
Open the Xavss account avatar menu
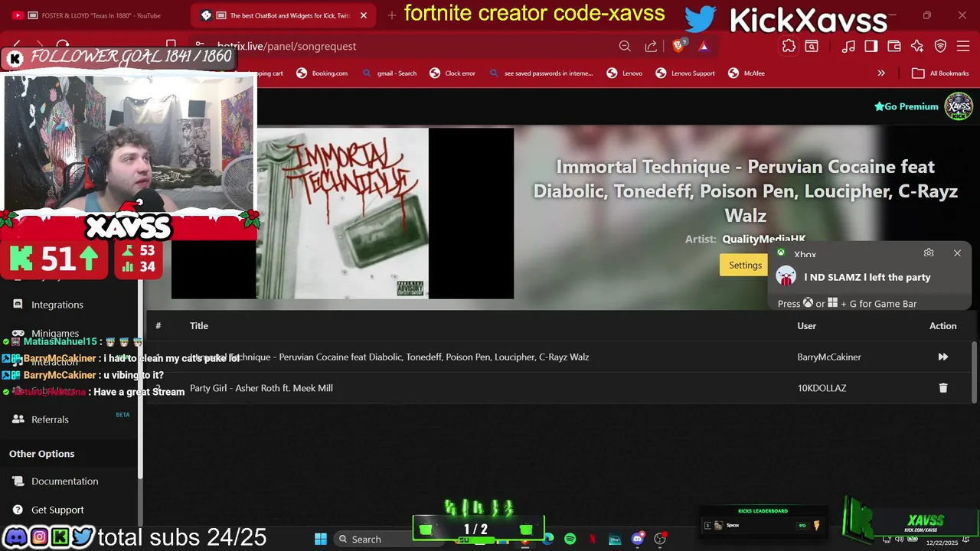(959, 106)
